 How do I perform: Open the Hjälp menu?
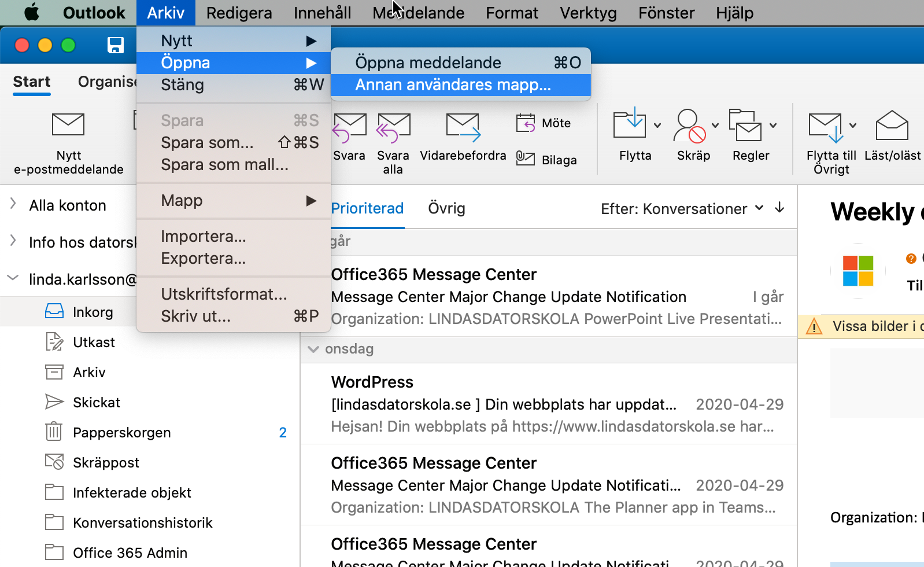[x=734, y=13]
